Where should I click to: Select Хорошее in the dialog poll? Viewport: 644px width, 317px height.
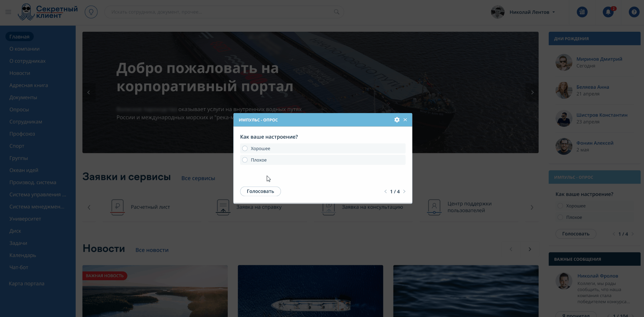point(245,149)
